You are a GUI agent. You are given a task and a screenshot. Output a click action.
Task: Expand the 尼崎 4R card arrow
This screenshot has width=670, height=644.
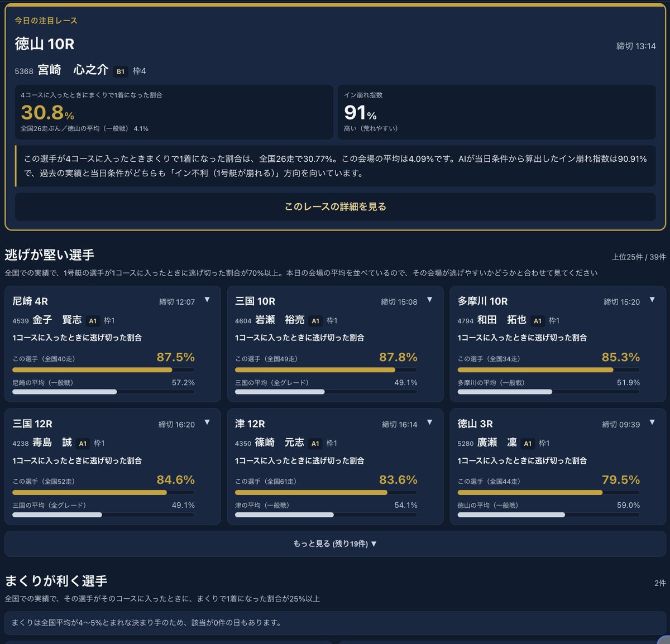click(x=207, y=300)
